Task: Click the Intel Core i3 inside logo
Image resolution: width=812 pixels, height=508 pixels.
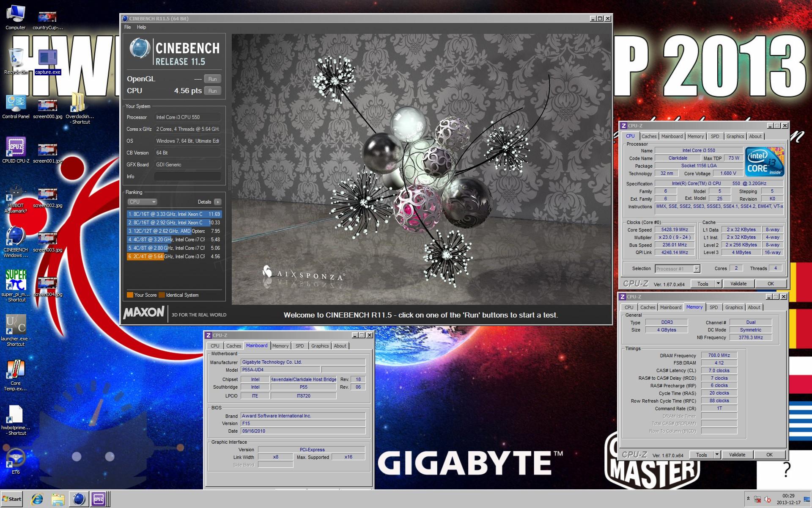Action: pyautogui.click(x=765, y=162)
